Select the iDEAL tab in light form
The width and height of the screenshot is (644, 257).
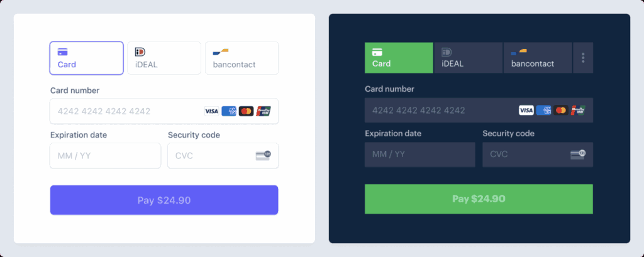[x=164, y=58]
